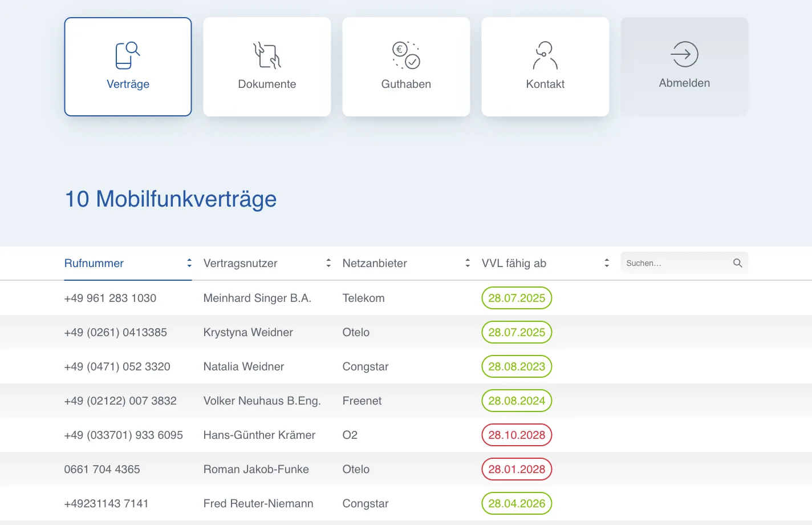Sort by Vertragsnutzer column arrows
This screenshot has width=812, height=525.
328,263
